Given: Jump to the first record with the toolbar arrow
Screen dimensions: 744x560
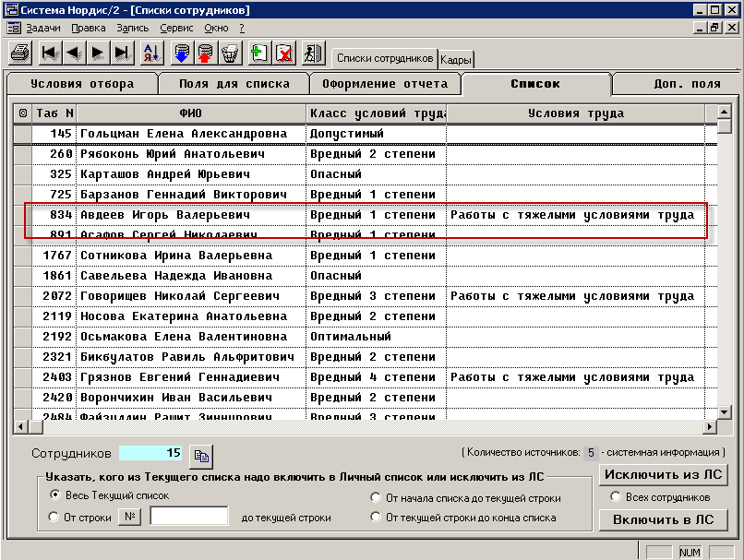Looking at the screenshot, I should 50,53.
